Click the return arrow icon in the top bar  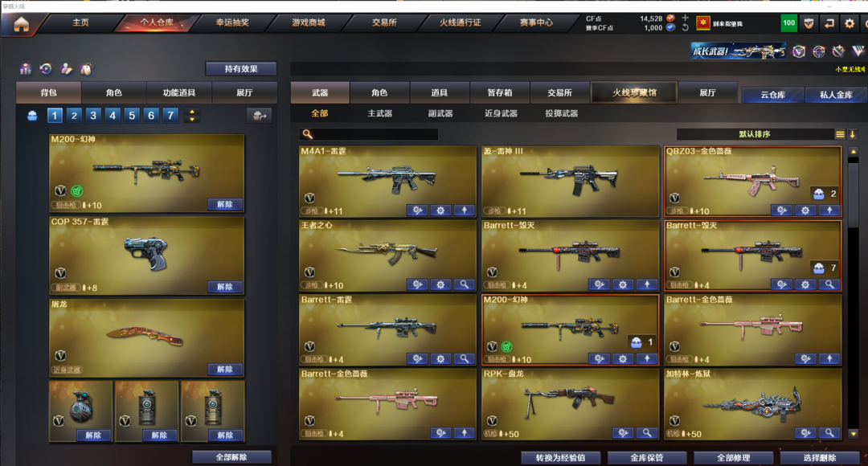click(829, 23)
